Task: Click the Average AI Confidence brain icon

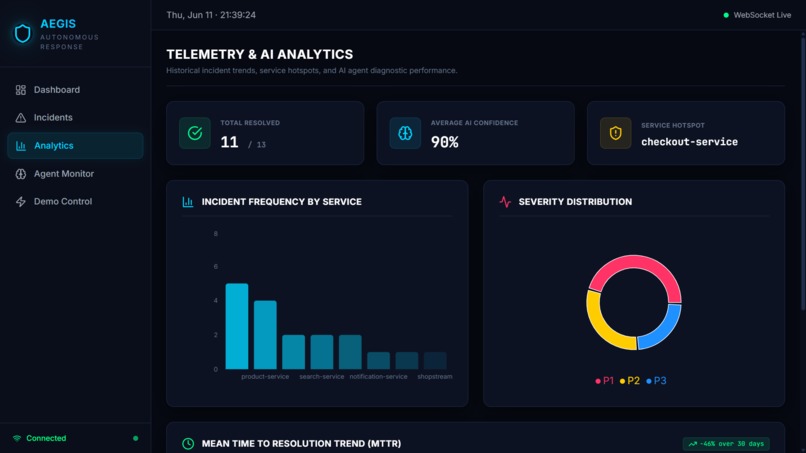Action: (x=405, y=133)
